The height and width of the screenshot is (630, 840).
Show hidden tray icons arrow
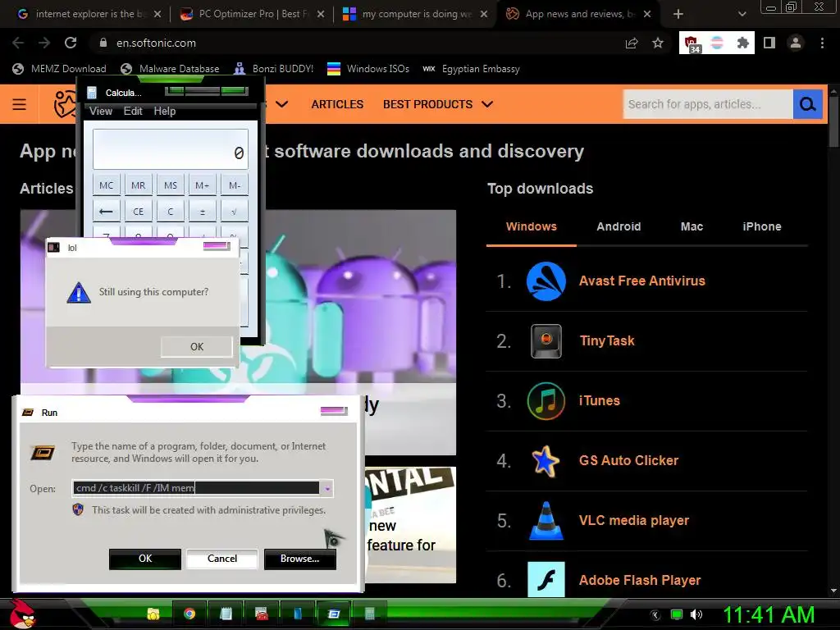[x=655, y=614]
